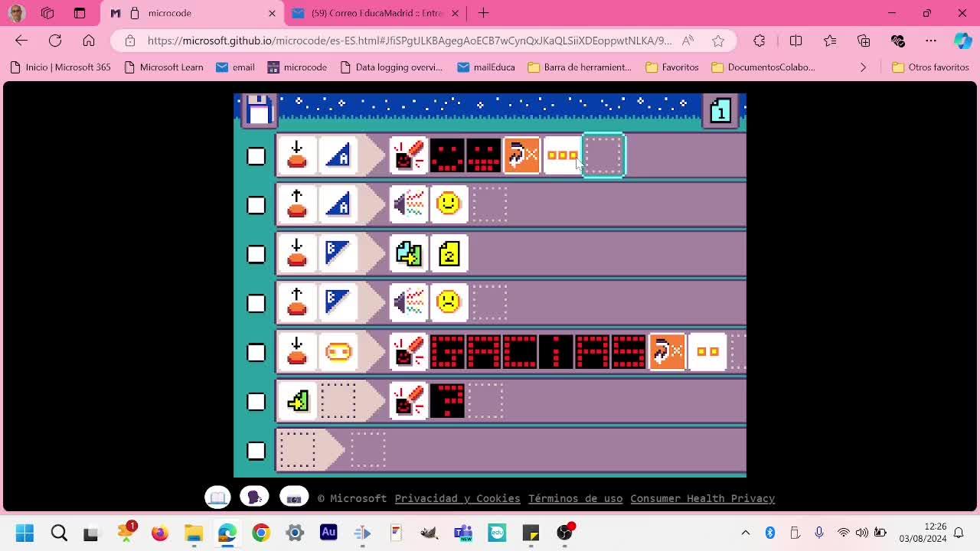Image resolution: width=980 pixels, height=551 pixels.
Task: Open Windows taskbar search
Action: pos(59,533)
